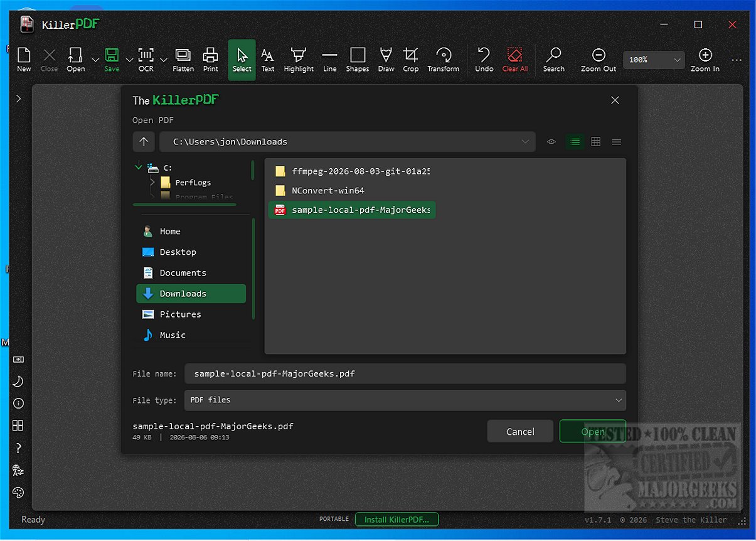The height and width of the screenshot is (541, 756).
Task: Click the Flatten tool
Action: pyautogui.click(x=183, y=60)
